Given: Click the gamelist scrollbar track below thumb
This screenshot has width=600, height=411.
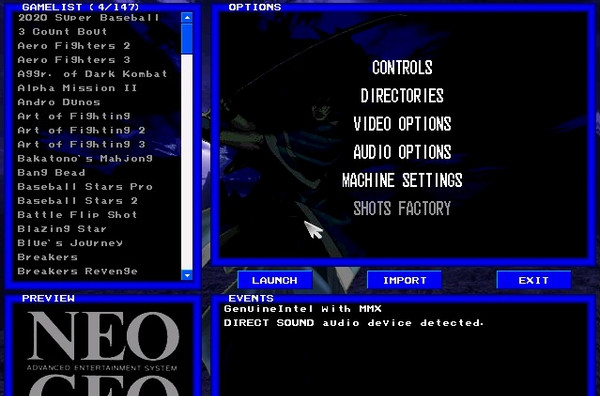Looking at the screenshot, I should coord(187,162).
